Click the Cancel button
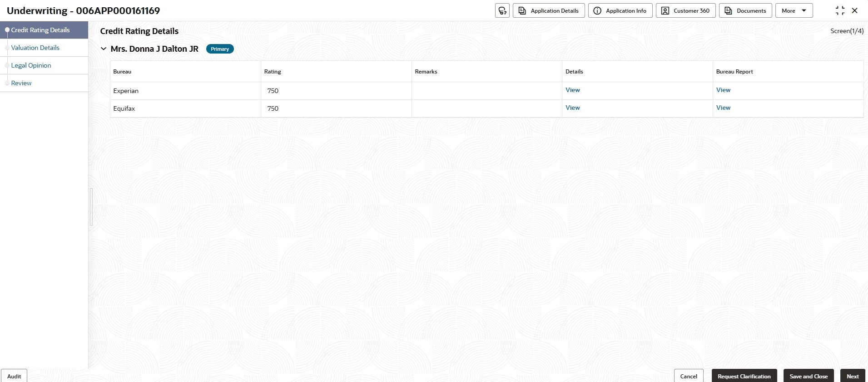Screen dimensions: 868x382 [x=689, y=376]
